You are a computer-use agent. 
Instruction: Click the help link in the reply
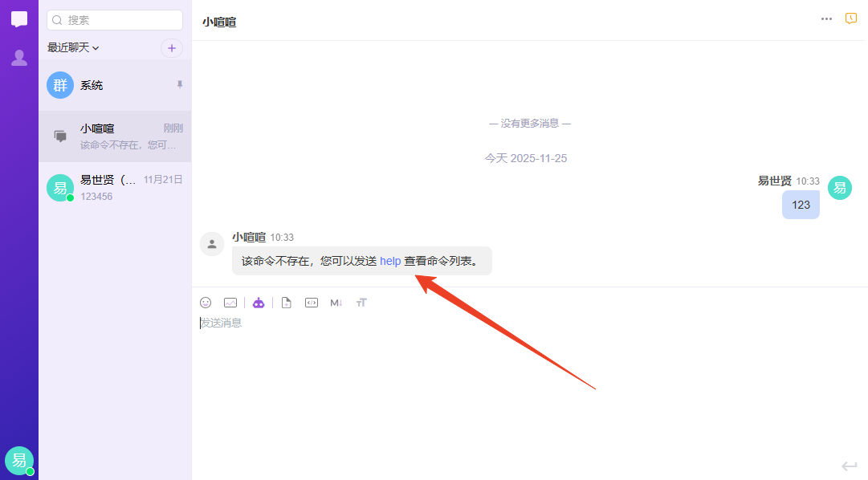tap(390, 261)
